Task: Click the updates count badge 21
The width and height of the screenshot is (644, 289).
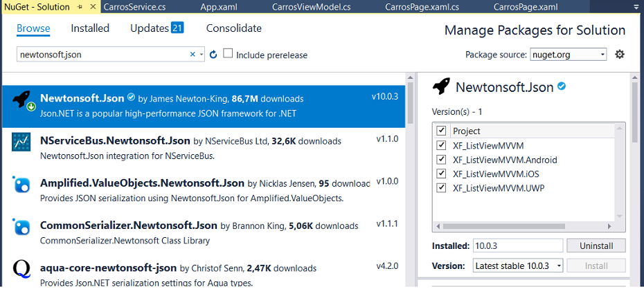Action: [177, 28]
